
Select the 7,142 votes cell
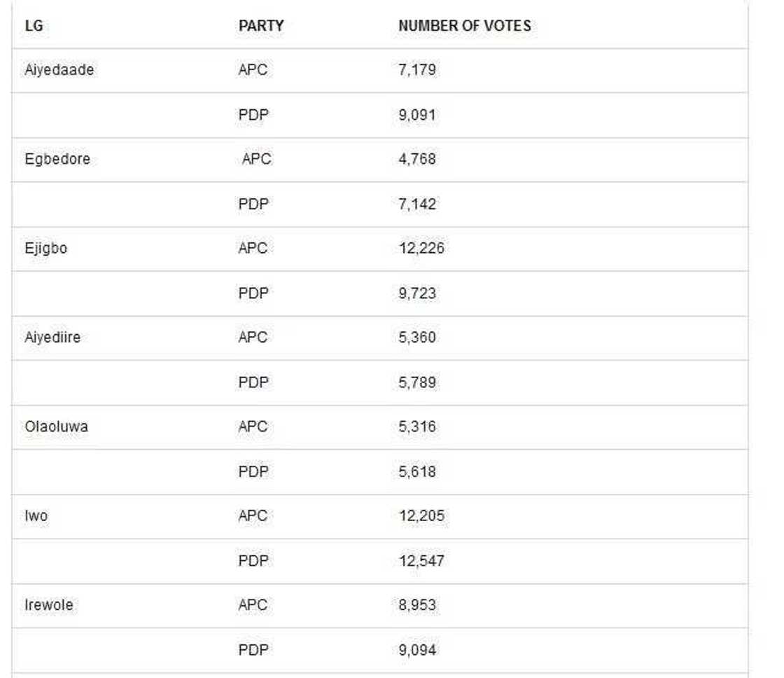(x=416, y=204)
